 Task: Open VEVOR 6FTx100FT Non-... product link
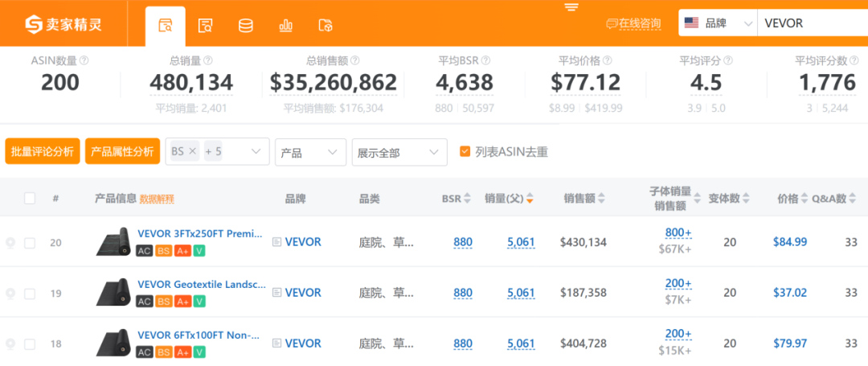coord(199,335)
